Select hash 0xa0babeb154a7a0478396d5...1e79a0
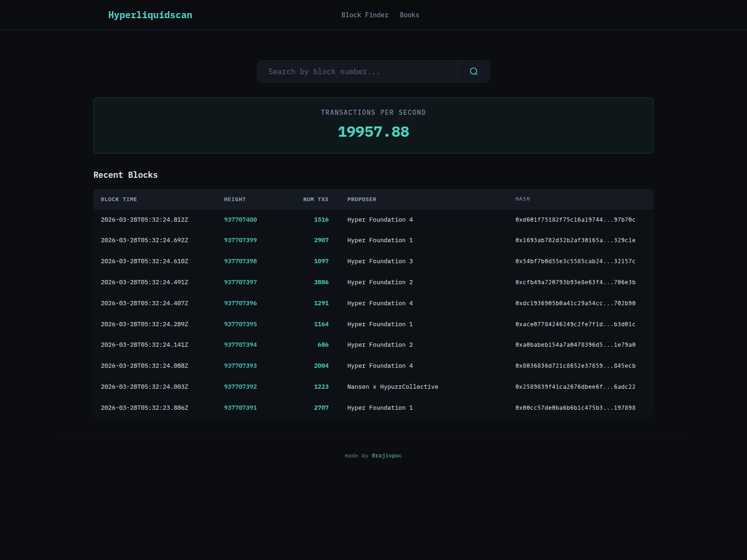This screenshot has height=560, width=747. pos(575,345)
